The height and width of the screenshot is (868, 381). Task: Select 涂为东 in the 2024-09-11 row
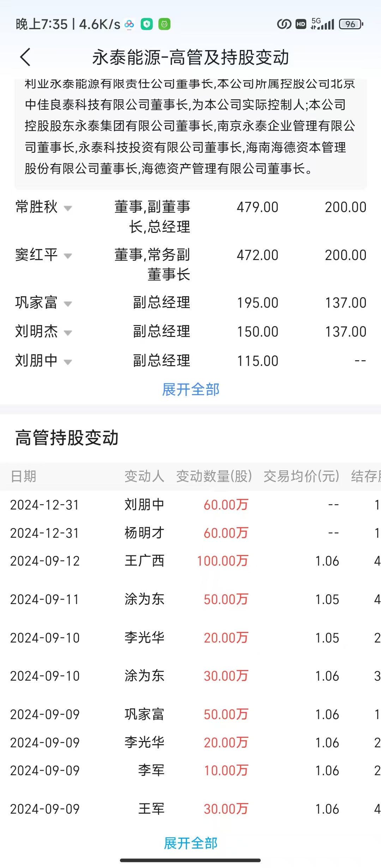tap(144, 599)
